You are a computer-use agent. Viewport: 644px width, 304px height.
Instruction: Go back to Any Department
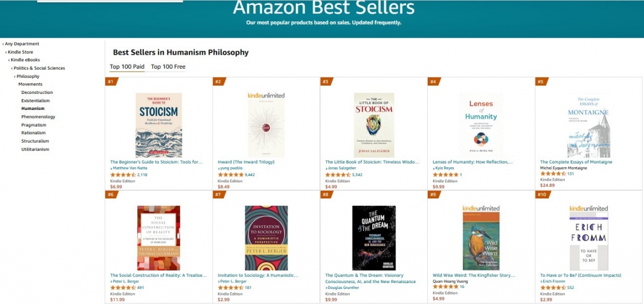(x=22, y=44)
